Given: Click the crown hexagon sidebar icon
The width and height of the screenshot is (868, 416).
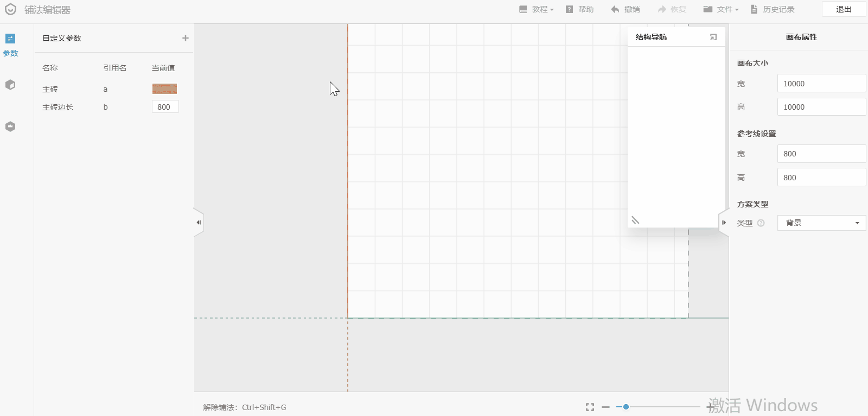Looking at the screenshot, I should [10, 127].
